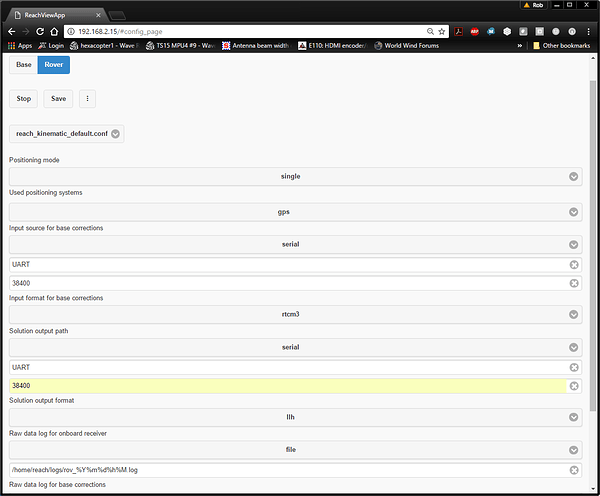The image size is (600, 496).
Task: Clear the UART field under base corrections
Action: coord(574,264)
